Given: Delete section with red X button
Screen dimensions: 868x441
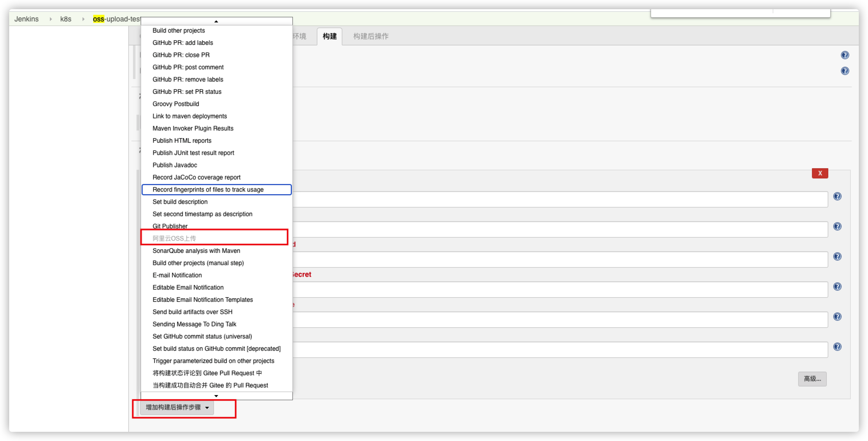Looking at the screenshot, I should point(820,173).
